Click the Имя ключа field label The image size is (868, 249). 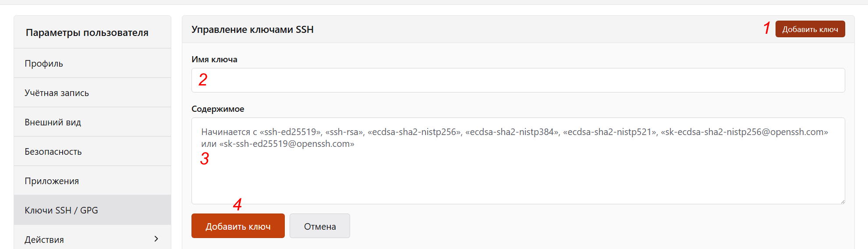[214, 60]
